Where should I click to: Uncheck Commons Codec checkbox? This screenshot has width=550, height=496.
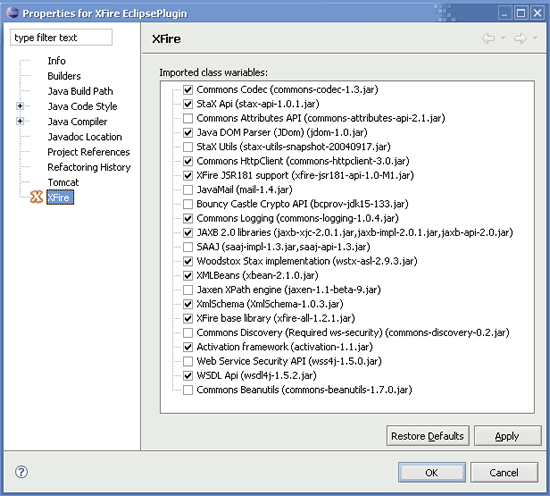(x=188, y=90)
